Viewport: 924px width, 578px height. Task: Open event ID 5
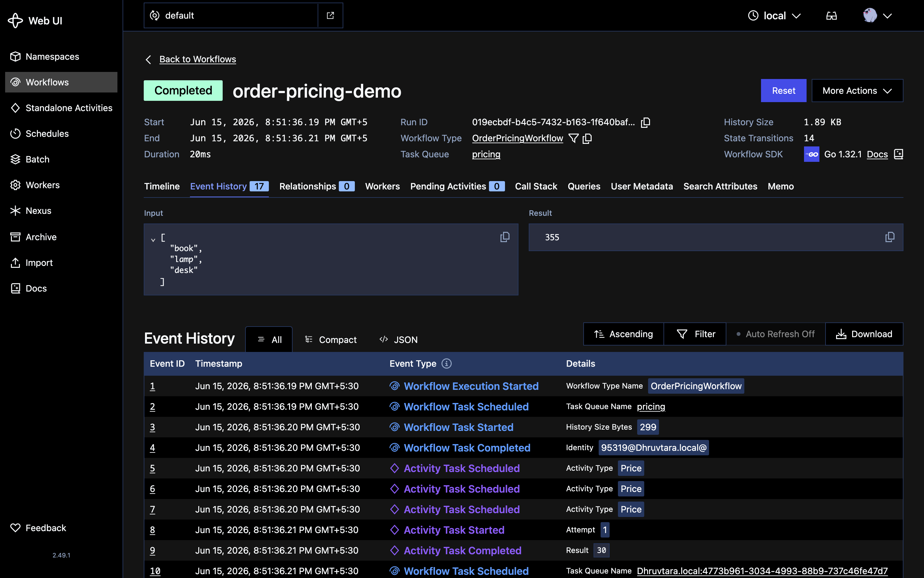pos(152,468)
